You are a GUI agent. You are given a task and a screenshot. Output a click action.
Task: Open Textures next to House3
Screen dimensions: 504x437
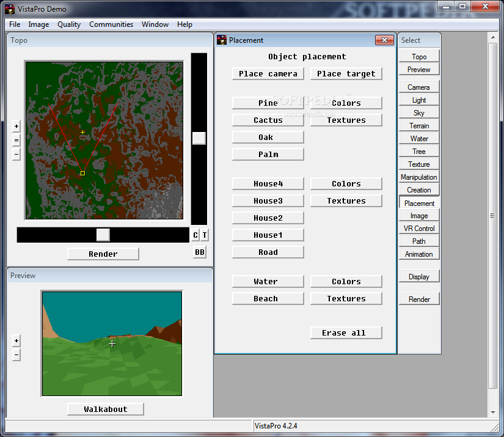tap(346, 200)
